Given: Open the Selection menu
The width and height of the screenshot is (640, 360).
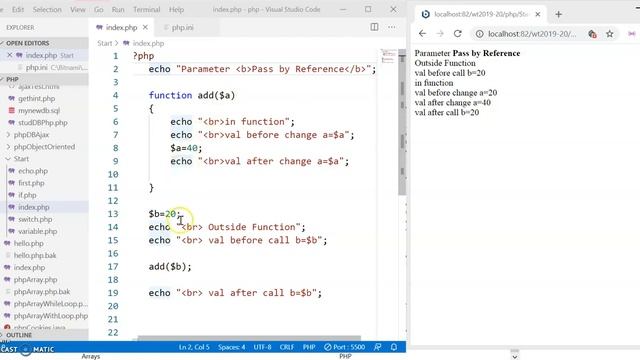Looking at the screenshot, I should point(47,9).
